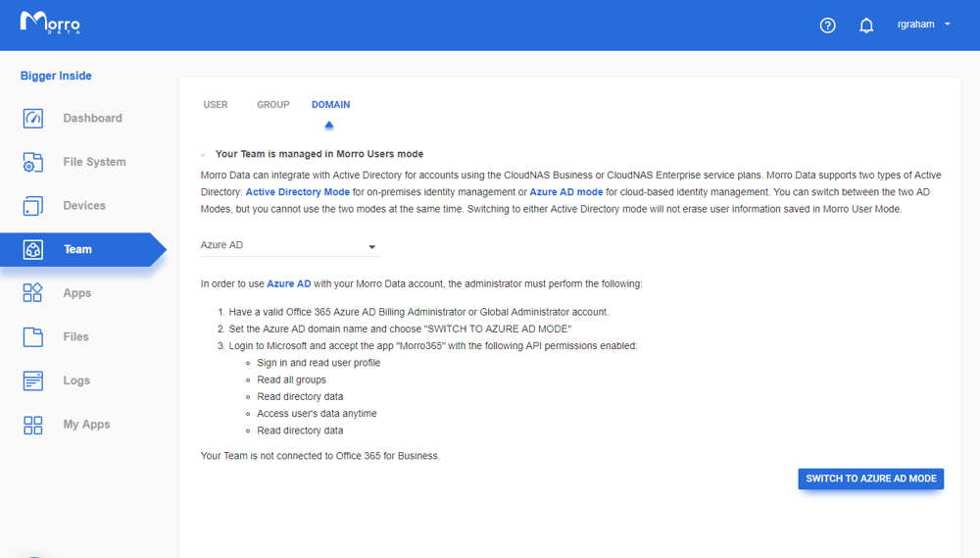Click "Sign in and read user profile" text
This screenshot has height=558, width=980.
[x=318, y=363]
